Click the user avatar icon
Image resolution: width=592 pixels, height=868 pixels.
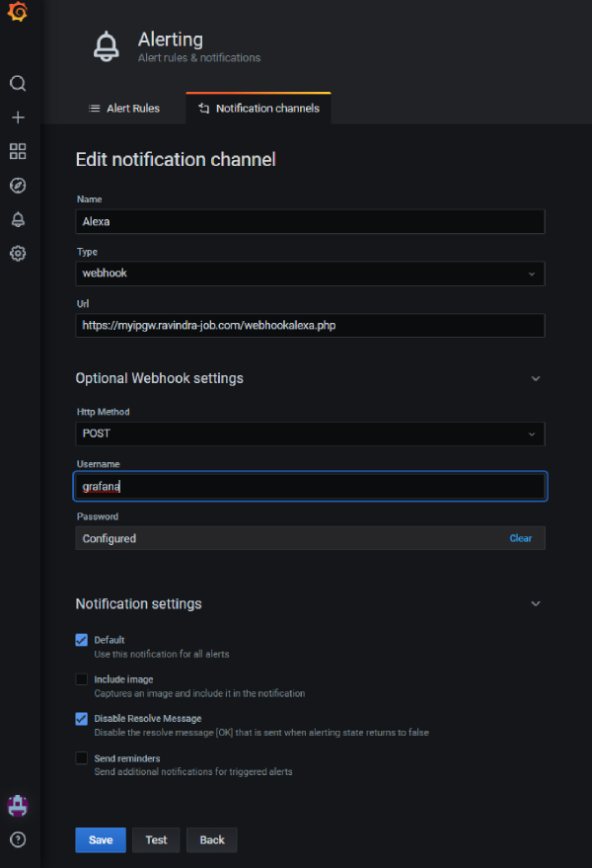(17, 805)
